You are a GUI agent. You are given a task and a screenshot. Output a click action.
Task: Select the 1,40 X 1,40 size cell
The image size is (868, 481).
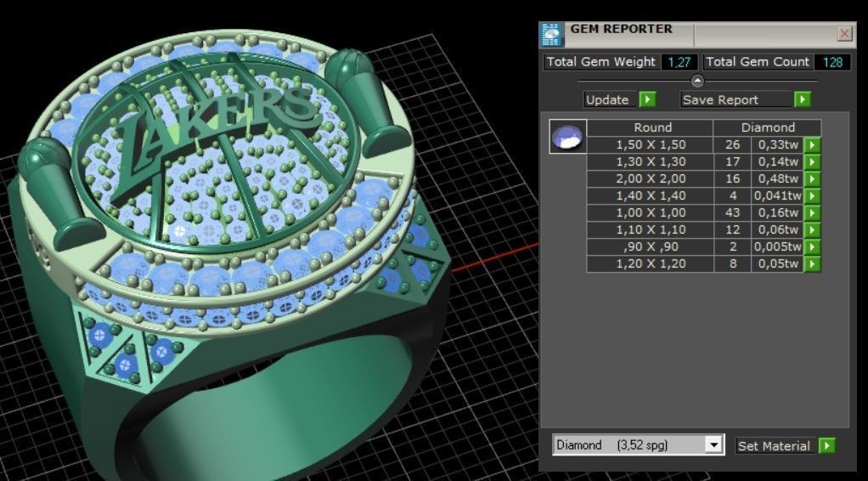click(x=650, y=196)
